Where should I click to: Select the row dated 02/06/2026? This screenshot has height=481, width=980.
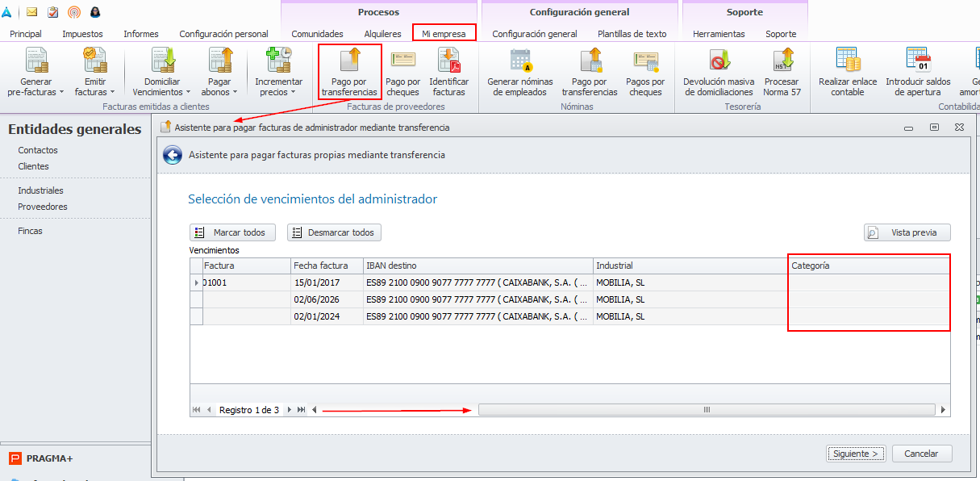click(x=569, y=299)
